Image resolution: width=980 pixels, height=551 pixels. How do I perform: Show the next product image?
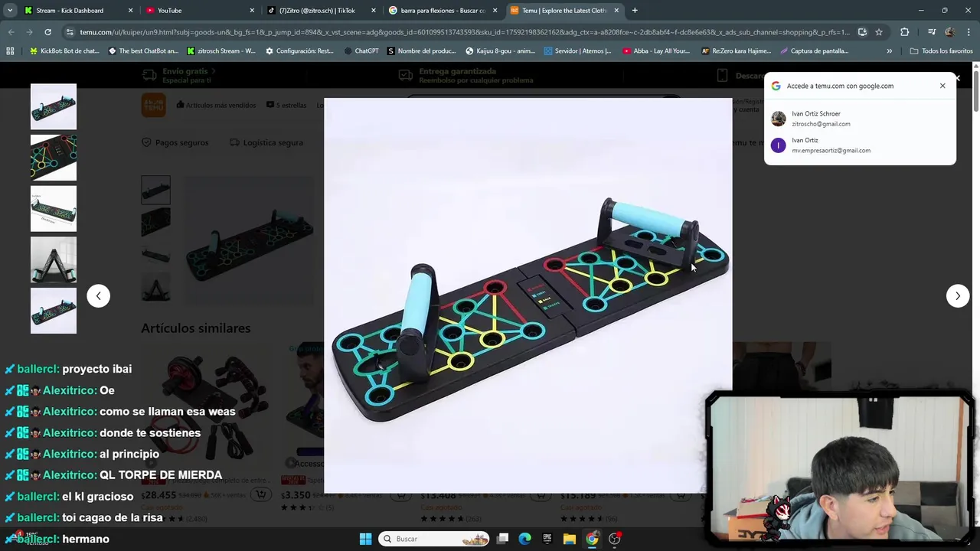pyautogui.click(x=958, y=296)
